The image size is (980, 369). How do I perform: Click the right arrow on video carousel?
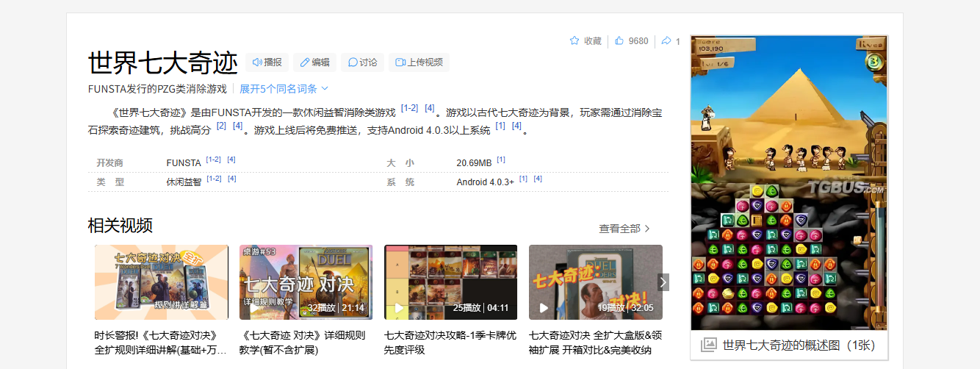(663, 282)
